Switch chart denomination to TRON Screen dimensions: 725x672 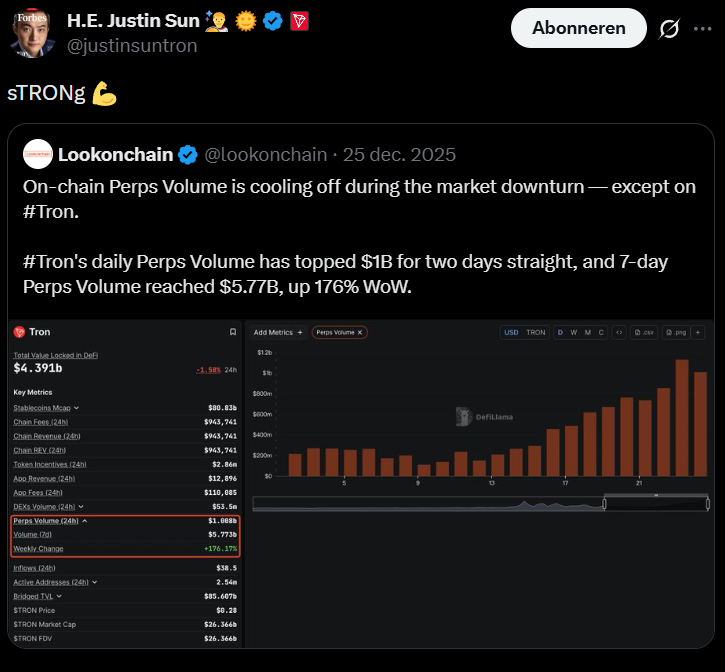(536, 332)
